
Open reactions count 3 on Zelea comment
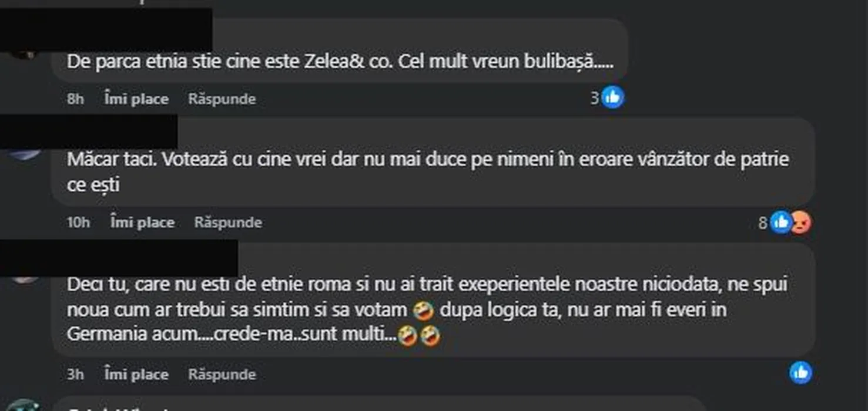[x=595, y=98]
